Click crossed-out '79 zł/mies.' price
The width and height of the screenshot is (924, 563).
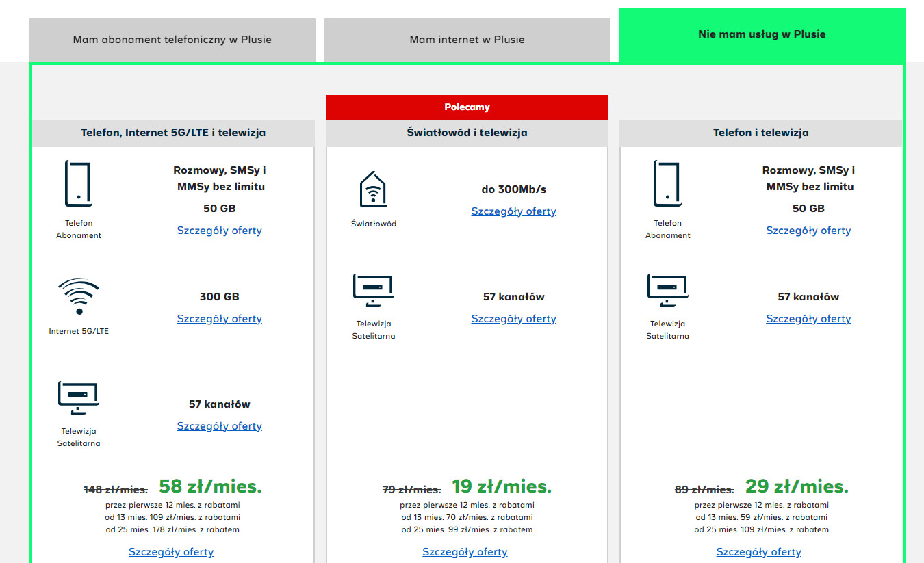411,490
